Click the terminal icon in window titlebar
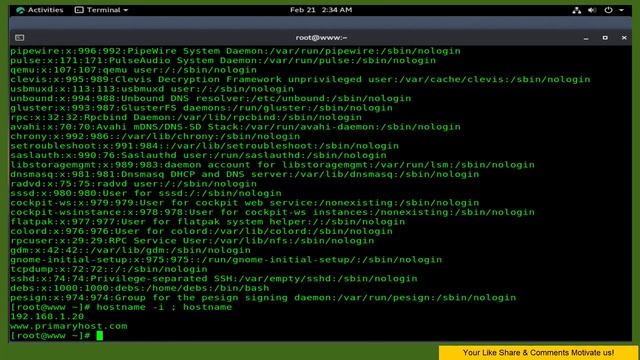Screen dimensions: 640x360 [x=20, y=38]
